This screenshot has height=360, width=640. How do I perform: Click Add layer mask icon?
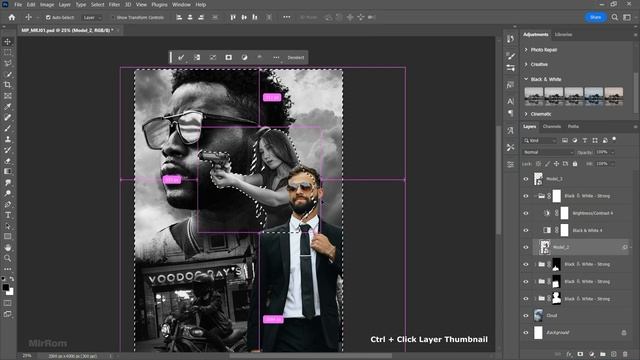coord(580,354)
